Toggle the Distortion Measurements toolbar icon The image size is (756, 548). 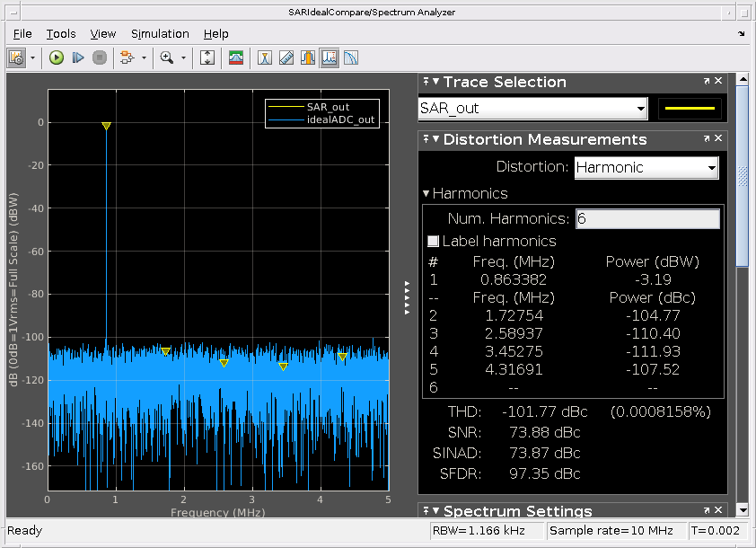tap(330, 57)
